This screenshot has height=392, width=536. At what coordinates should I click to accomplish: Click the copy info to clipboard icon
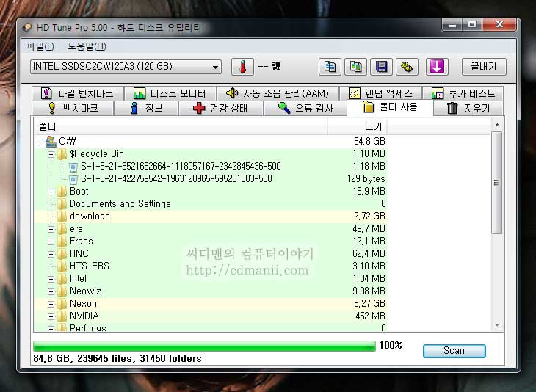[330, 67]
